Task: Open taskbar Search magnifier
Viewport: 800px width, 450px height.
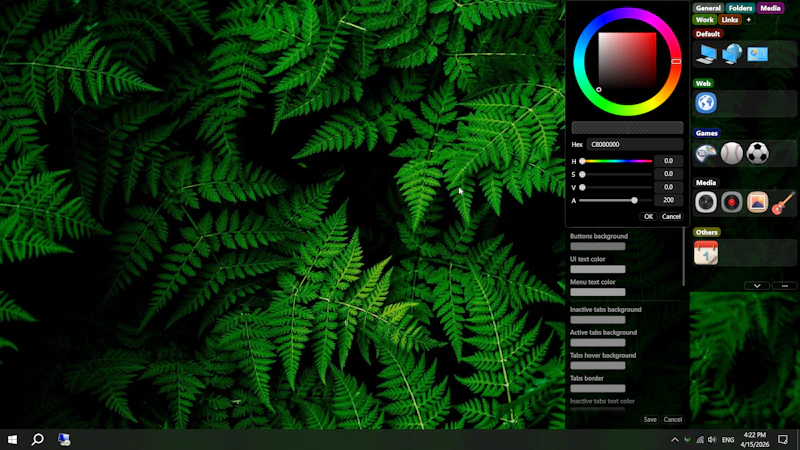Action: [37, 439]
